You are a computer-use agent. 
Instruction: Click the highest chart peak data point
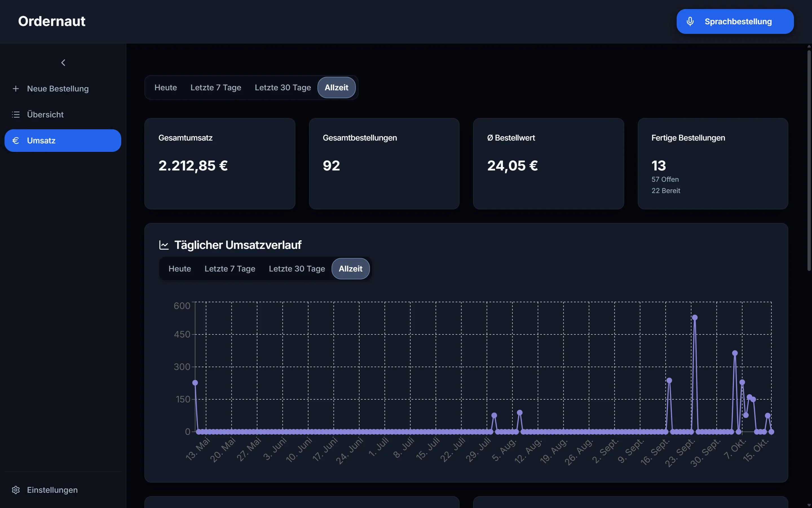[x=694, y=317]
